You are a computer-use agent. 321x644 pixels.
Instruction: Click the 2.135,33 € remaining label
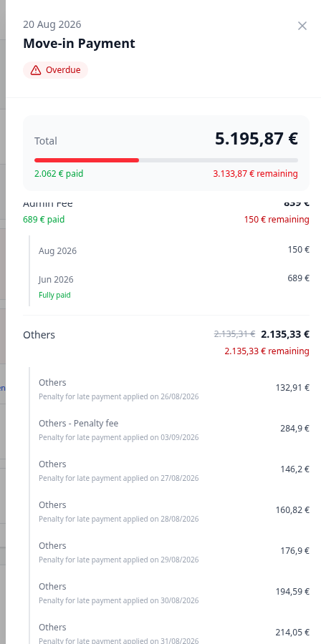pyautogui.click(x=267, y=351)
